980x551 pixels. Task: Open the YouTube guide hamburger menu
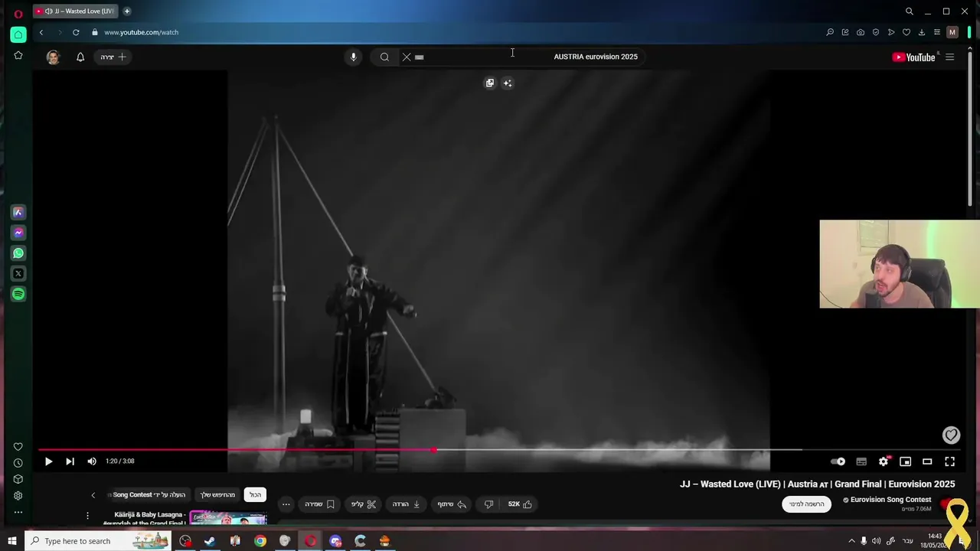pyautogui.click(x=950, y=57)
